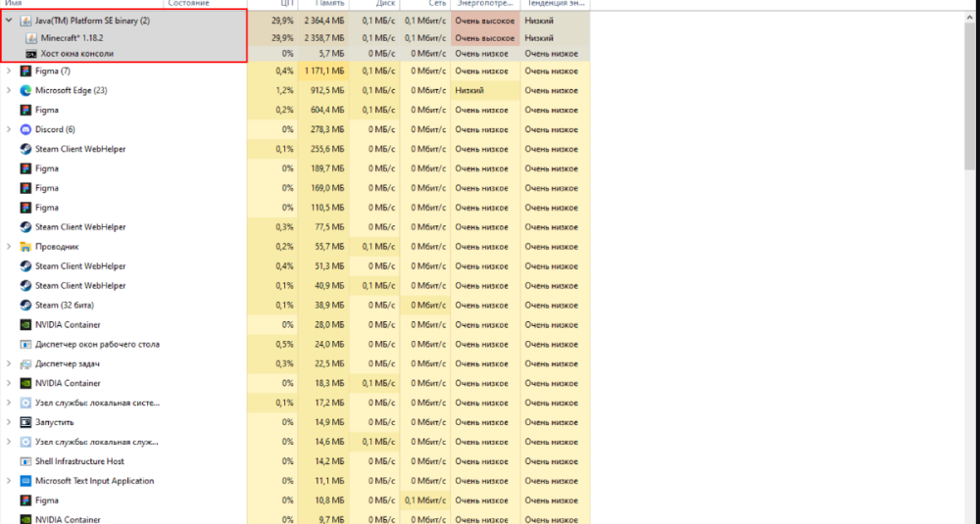The width and height of the screenshot is (980, 524).
Task: Click the Steam (32 бита) icon
Action: click(x=26, y=305)
